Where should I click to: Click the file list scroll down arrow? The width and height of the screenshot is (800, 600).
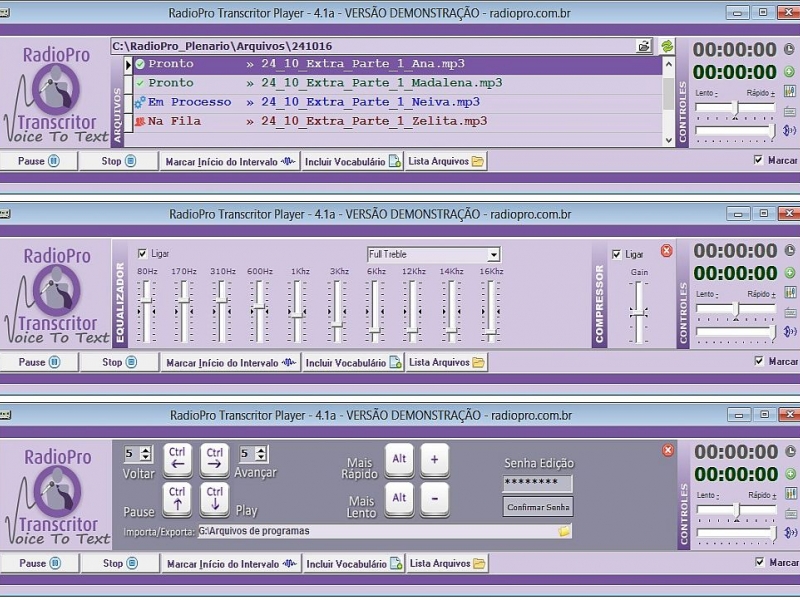pos(668,140)
